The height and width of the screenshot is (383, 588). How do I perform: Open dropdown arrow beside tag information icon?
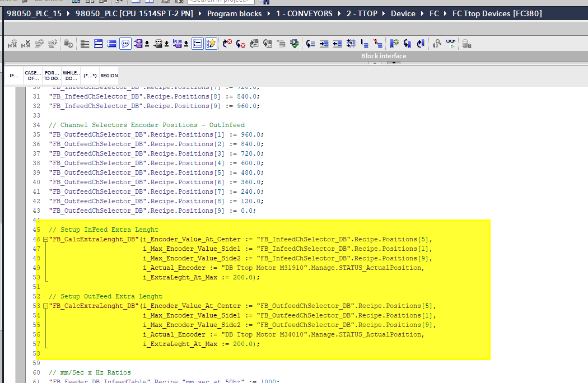click(166, 44)
